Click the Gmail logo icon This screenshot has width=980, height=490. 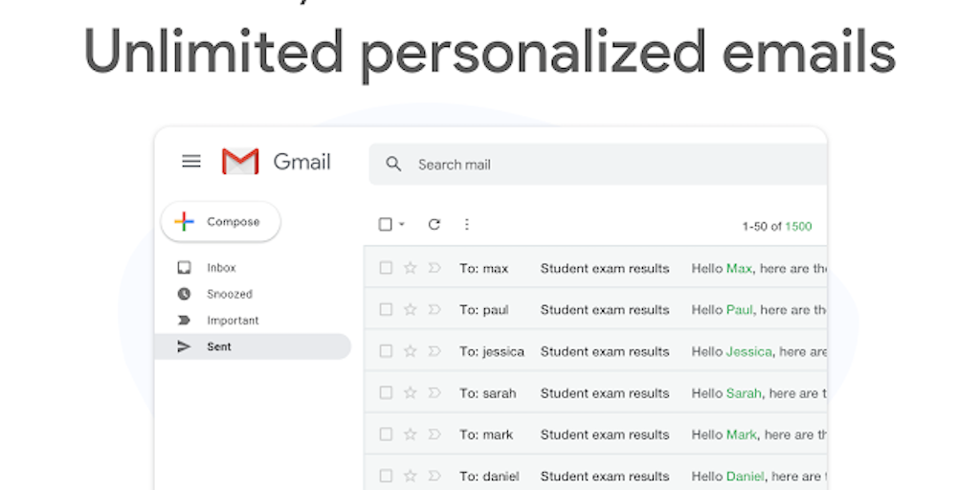[240, 162]
